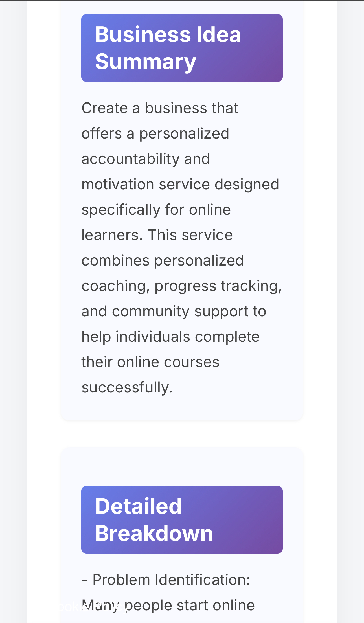Select the line "their online courses"
Viewport: 364px width, 623px height.
150,362
